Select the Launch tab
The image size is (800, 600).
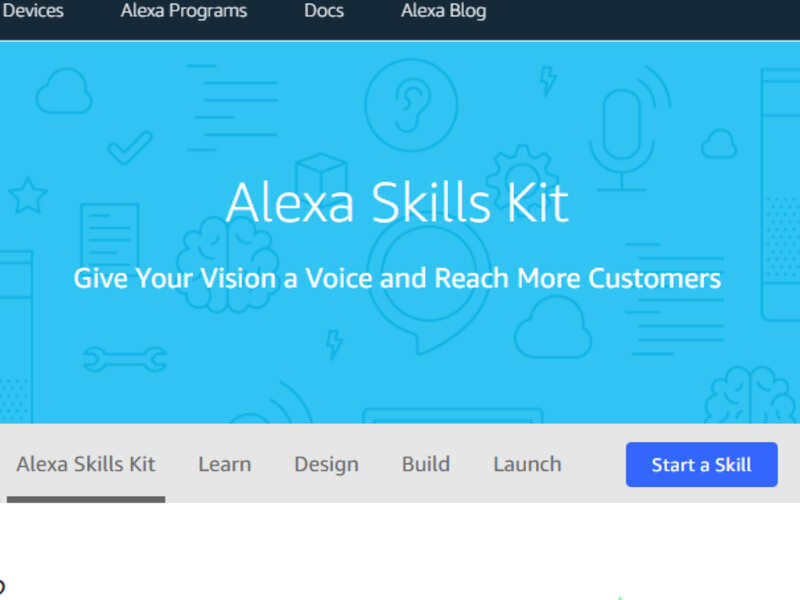(527, 464)
